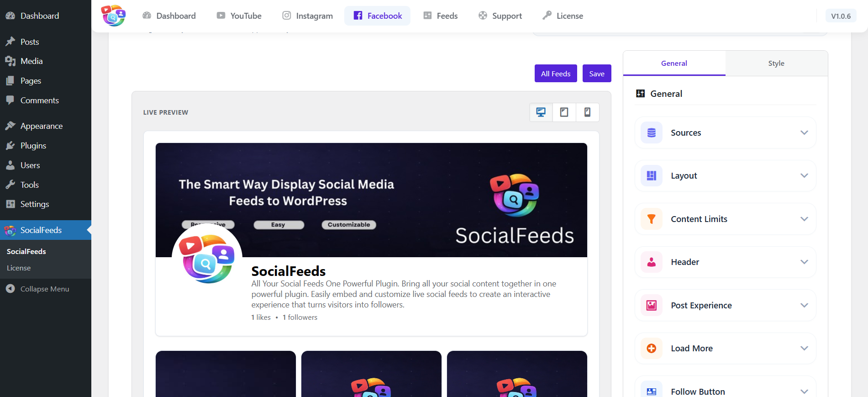The height and width of the screenshot is (397, 868).
Task: Click the Comments bubble icon in sidebar
Action: 10,100
